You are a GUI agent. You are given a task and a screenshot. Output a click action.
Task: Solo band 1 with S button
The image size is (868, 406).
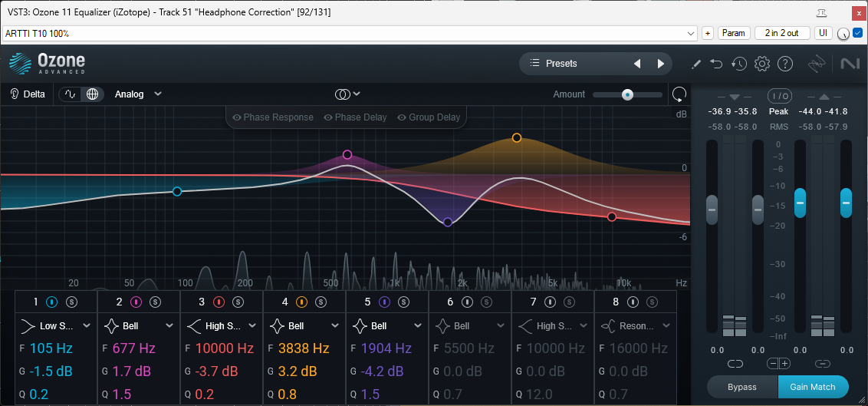tap(71, 302)
